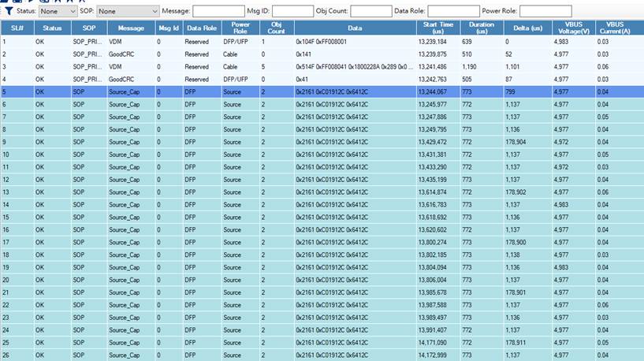The height and width of the screenshot is (361, 644).
Task: Select the VDM message in row 3
Action: [115, 67]
